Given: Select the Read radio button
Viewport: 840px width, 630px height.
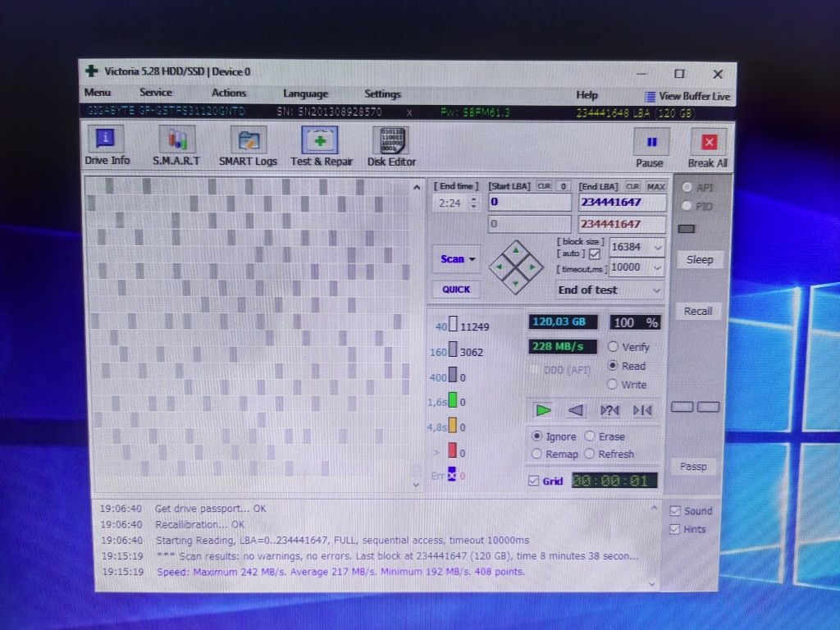Looking at the screenshot, I should point(613,365).
